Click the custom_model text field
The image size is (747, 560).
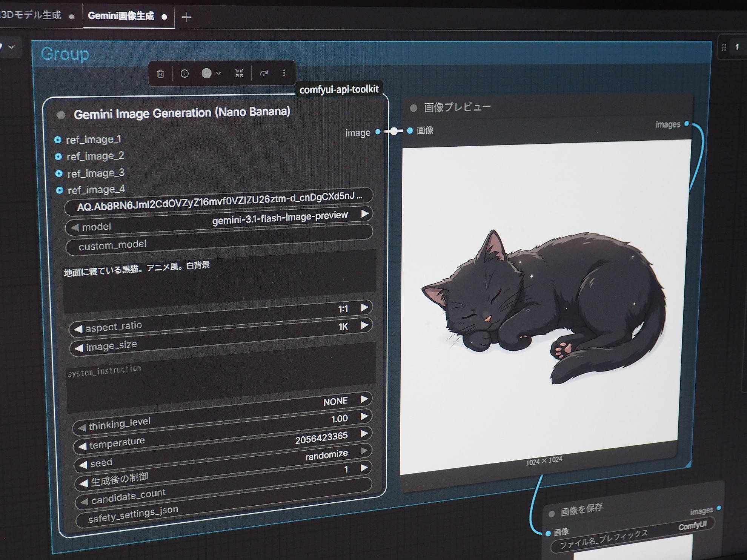coord(219,240)
